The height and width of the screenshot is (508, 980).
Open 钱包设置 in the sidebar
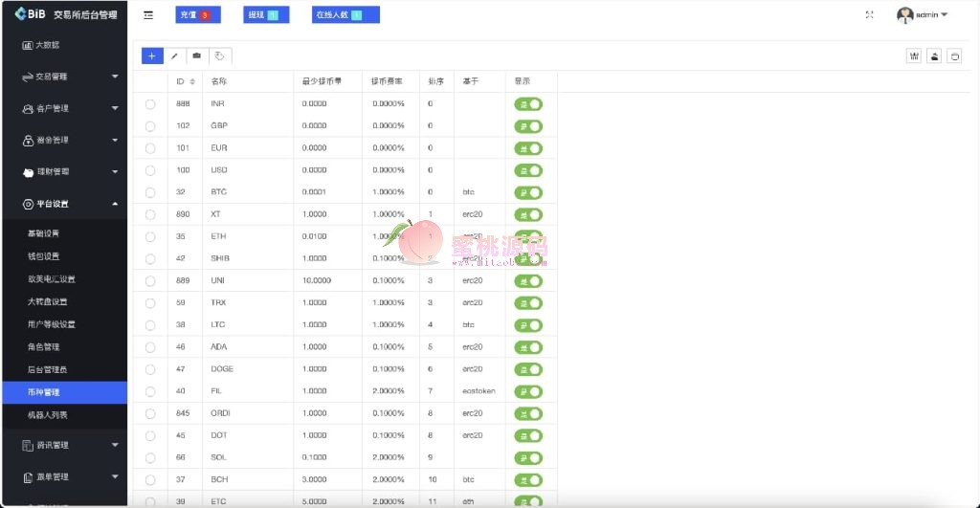(x=44, y=256)
